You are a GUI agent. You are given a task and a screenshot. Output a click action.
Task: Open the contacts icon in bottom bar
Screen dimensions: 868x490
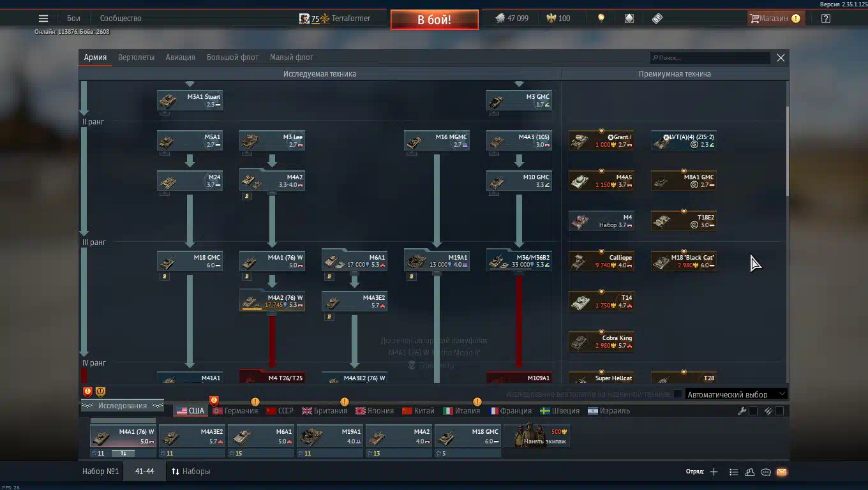[750, 472]
